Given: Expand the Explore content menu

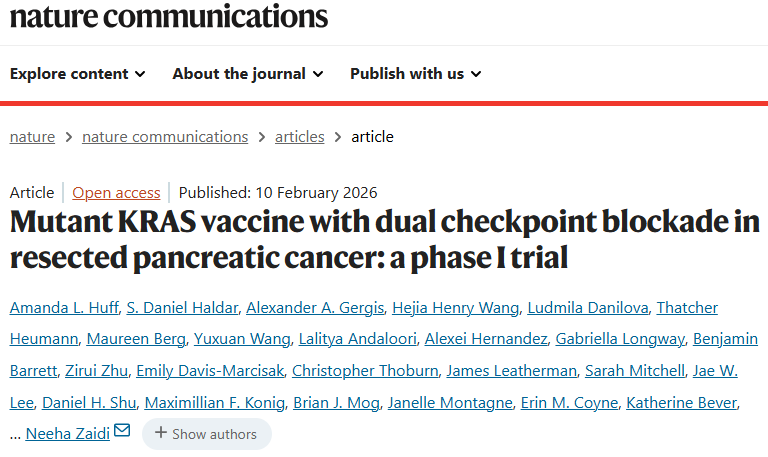Looking at the screenshot, I should [x=78, y=73].
